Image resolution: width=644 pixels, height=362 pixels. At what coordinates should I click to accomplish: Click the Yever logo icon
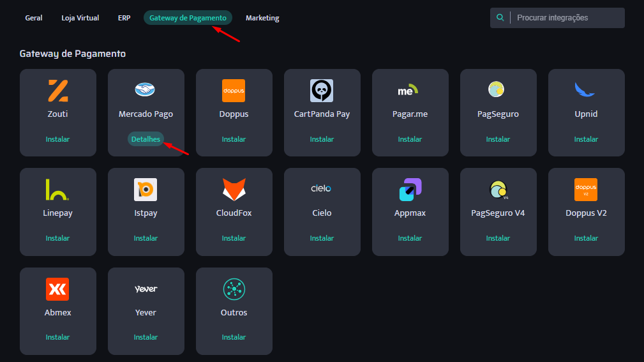coord(146,289)
